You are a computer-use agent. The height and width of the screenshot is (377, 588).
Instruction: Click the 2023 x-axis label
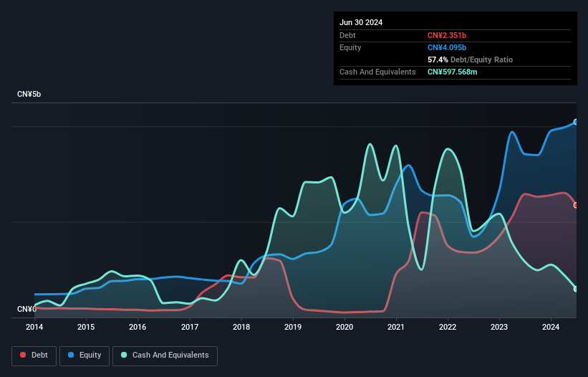(499, 327)
